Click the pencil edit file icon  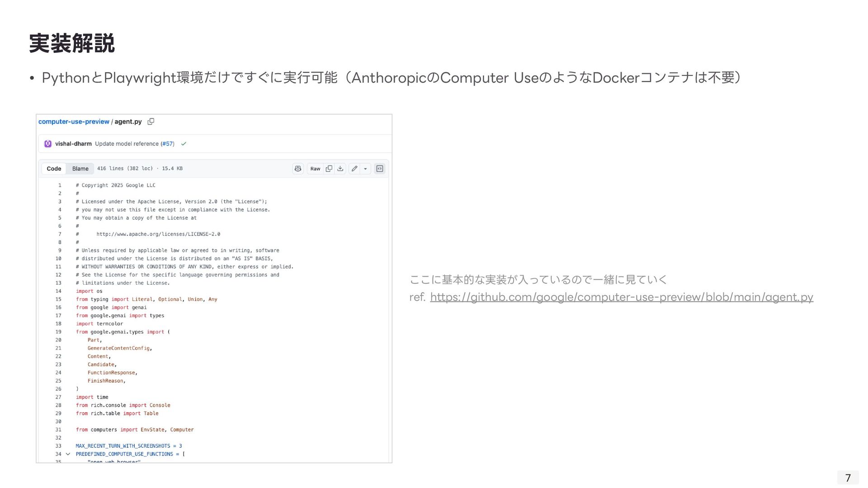(x=354, y=169)
